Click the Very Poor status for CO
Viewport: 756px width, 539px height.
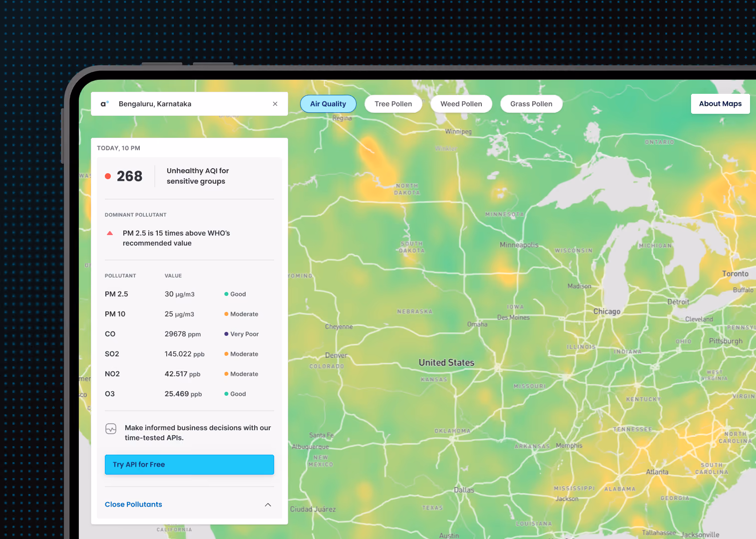pos(241,334)
